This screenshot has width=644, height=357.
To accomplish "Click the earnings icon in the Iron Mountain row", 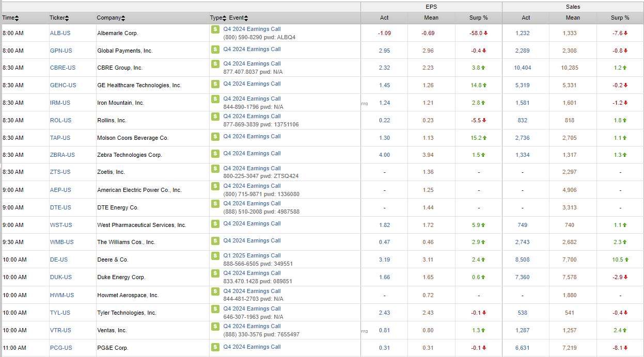I will coord(215,99).
